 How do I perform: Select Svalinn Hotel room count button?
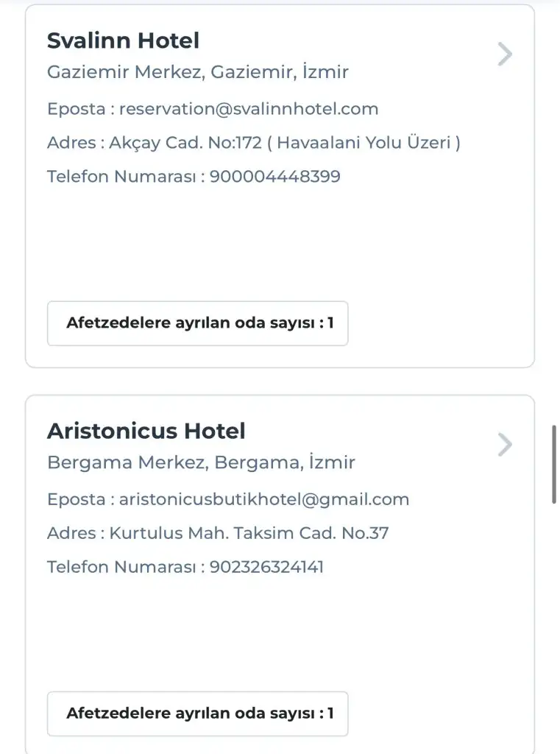(x=197, y=323)
